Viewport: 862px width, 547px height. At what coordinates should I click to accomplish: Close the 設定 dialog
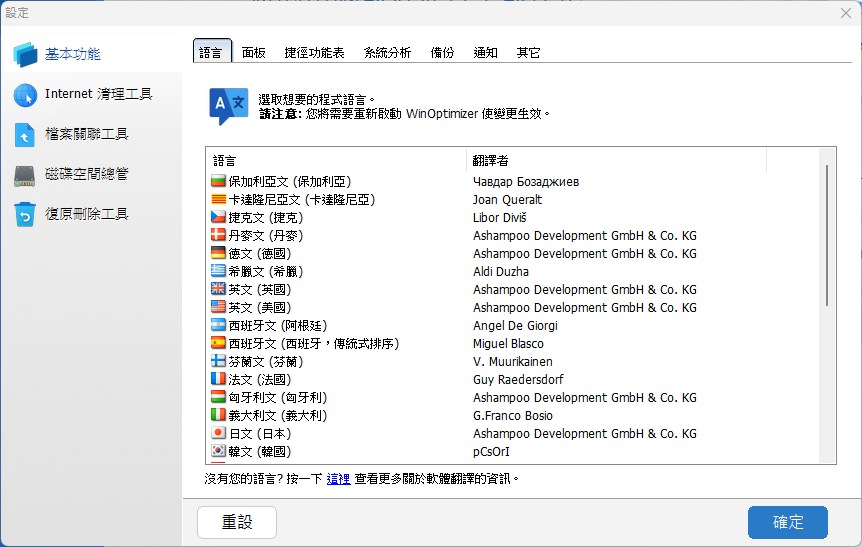[x=846, y=13]
